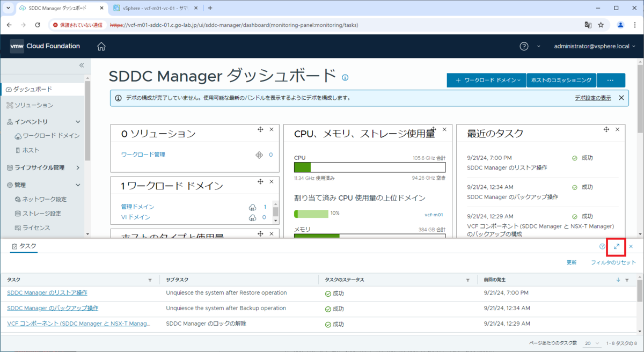Move the ホストのタイプと使用量 widget handle
The width and height of the screenshot is (644, 352).
260,234
